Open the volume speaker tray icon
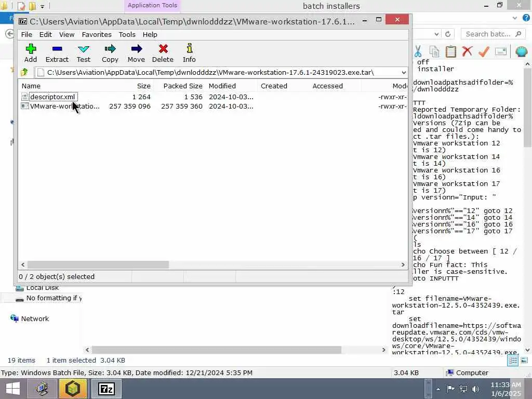 476,389
